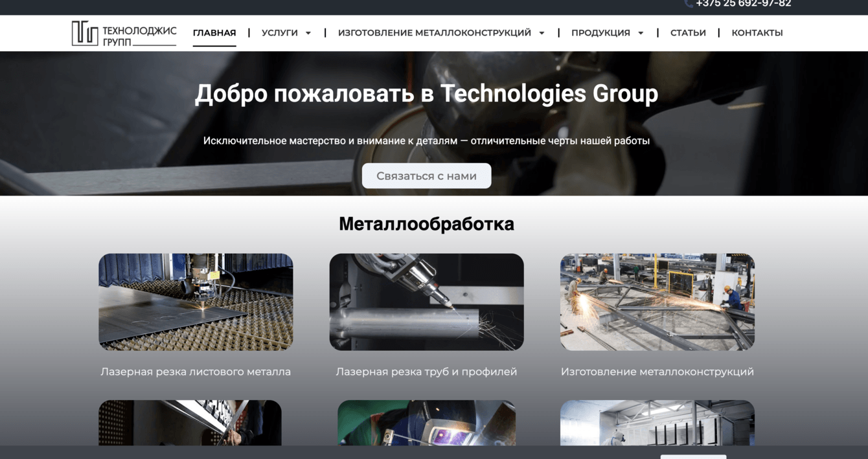Image resolution: width=868 pixels, height=459 pixels.
Task: Open the welder with mask thumbnail
Action: pos(426,423)
